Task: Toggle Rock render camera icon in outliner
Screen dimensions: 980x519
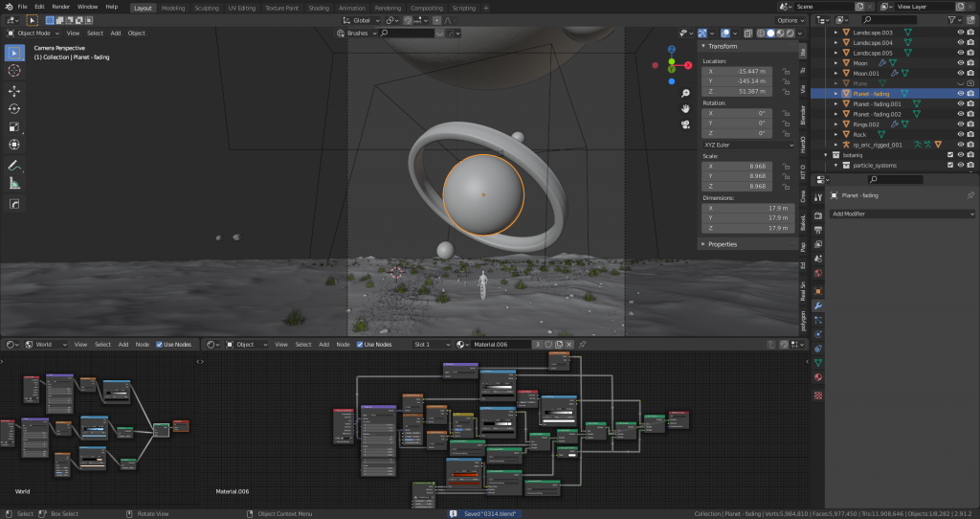Action: point(970,134)
